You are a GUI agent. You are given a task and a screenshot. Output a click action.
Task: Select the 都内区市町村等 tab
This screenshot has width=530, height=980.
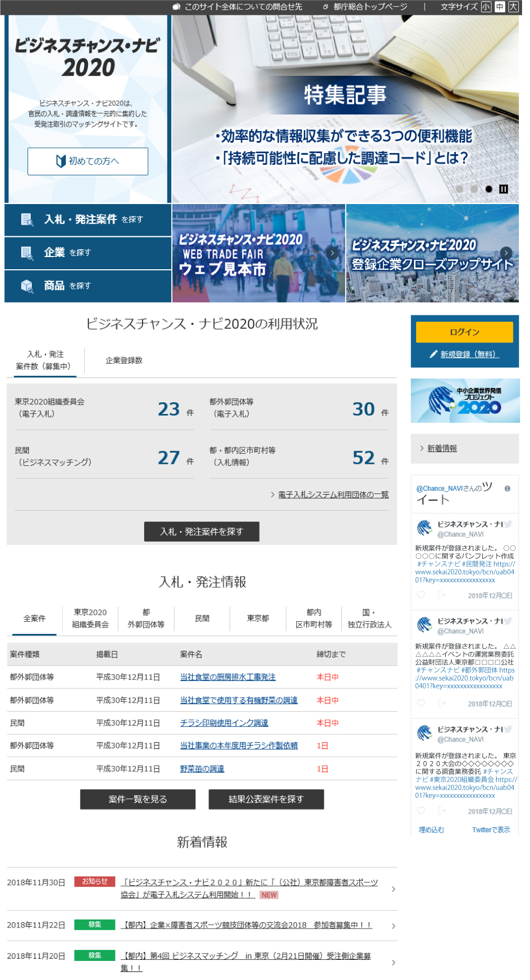tap(314, 619)
